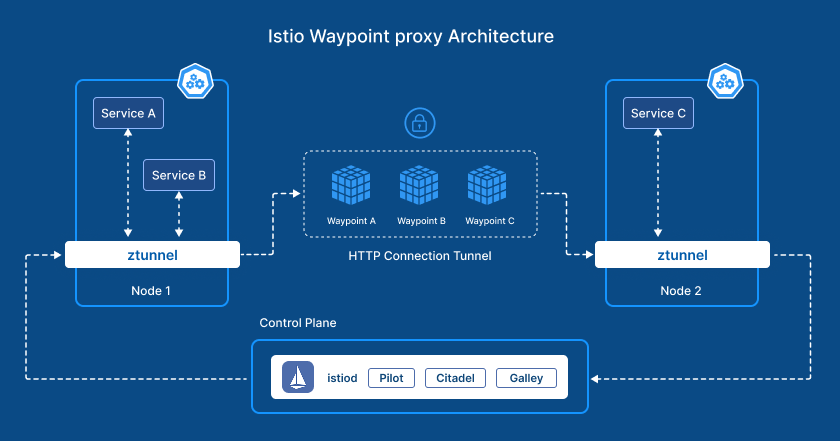Click the HTTP Connection Tunnel label
The height and width of the screenshot is (441, 840).
click(x=420, y=257)
